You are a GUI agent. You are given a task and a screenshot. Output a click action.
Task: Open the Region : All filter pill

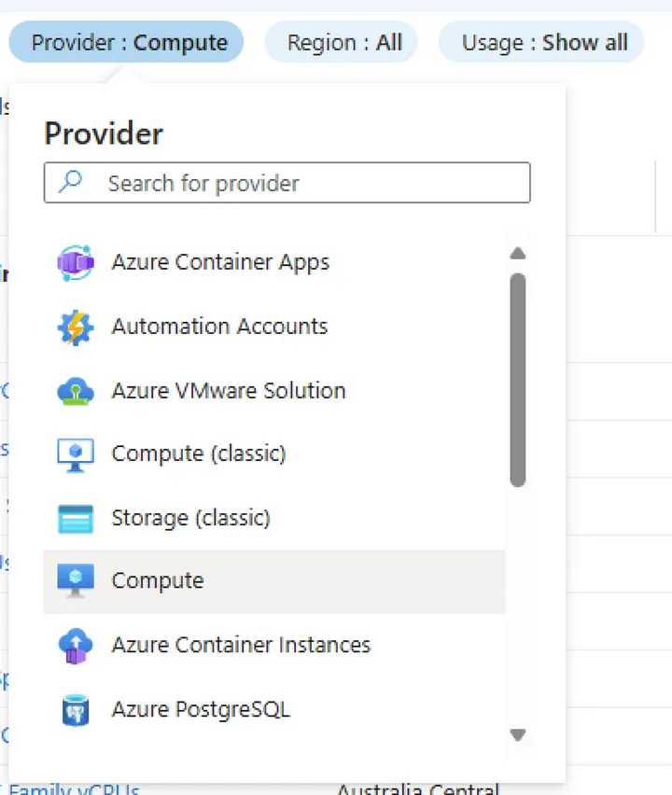342,42
